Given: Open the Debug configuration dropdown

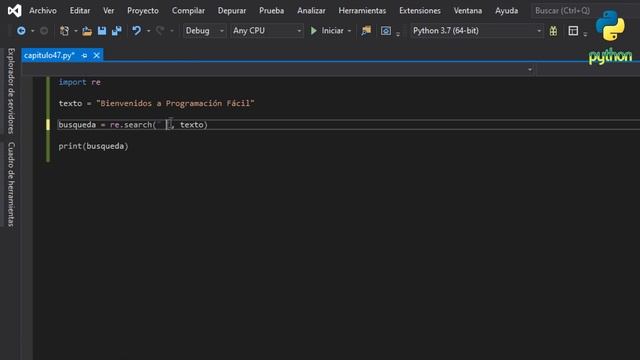Looking at the screenshot, I should (204, 31).
